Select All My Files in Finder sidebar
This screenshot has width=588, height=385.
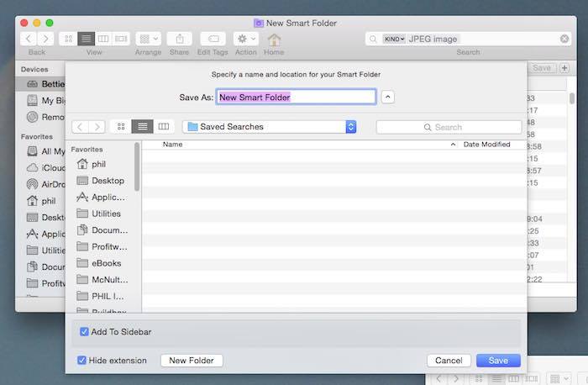tap(45, 151)
